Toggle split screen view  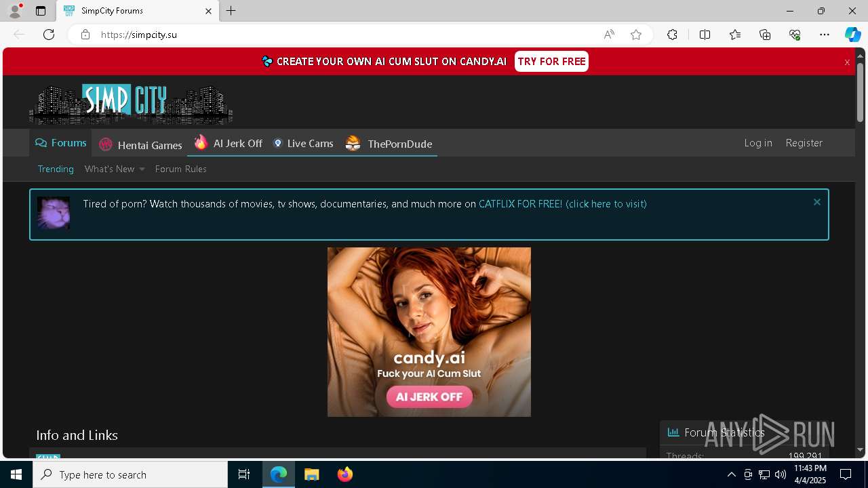705,35
